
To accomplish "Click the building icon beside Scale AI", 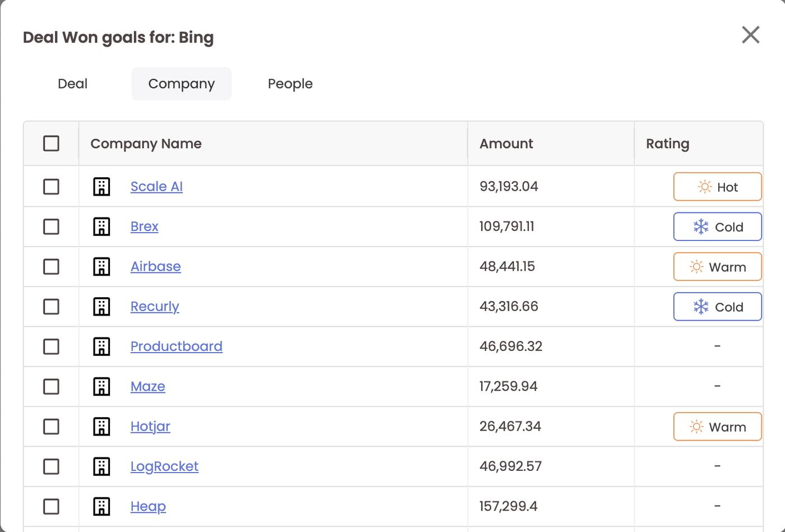I will [x=101, y=187].
